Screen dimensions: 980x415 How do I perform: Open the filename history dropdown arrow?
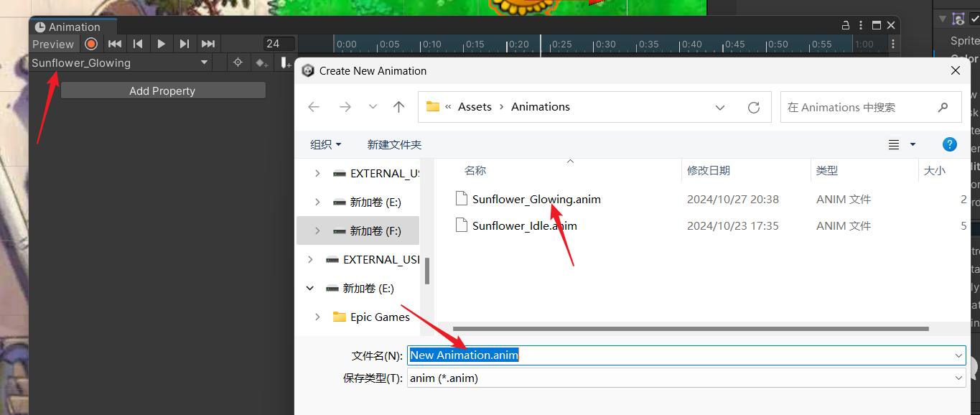pyautogui.click(x=958, y=355)
